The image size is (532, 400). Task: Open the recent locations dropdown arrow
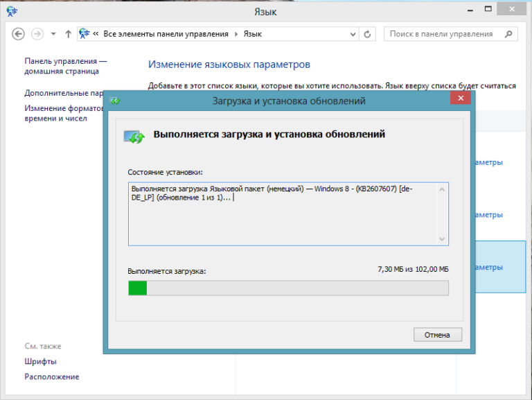click(x=53, y=34)
